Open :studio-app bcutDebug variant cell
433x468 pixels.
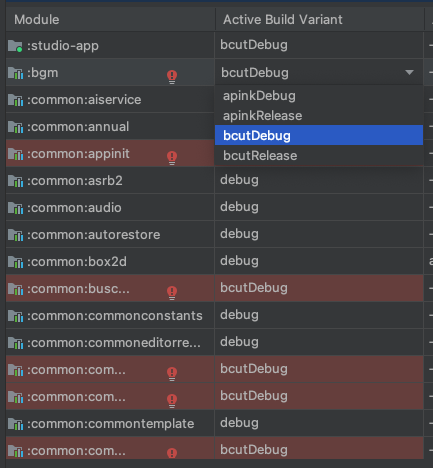point(319,45)
